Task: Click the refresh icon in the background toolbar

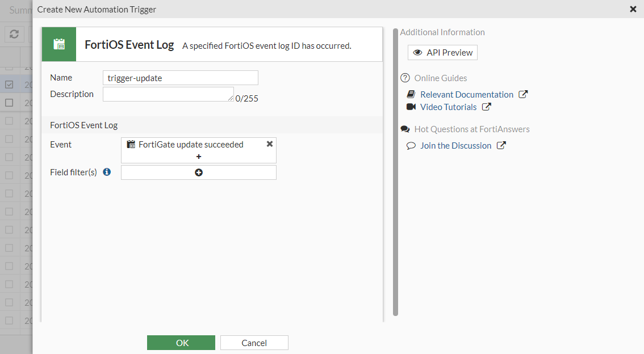Action: coord(14,33)
